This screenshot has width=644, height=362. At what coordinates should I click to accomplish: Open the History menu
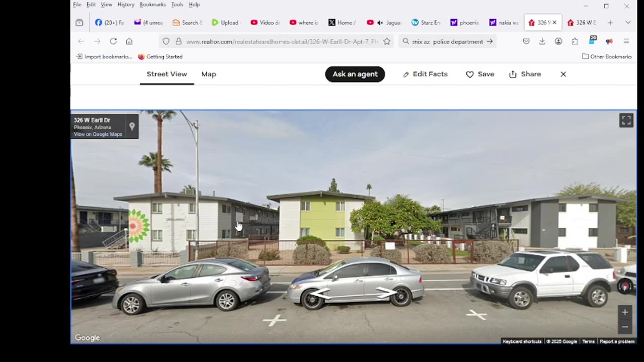click(126, 5)
